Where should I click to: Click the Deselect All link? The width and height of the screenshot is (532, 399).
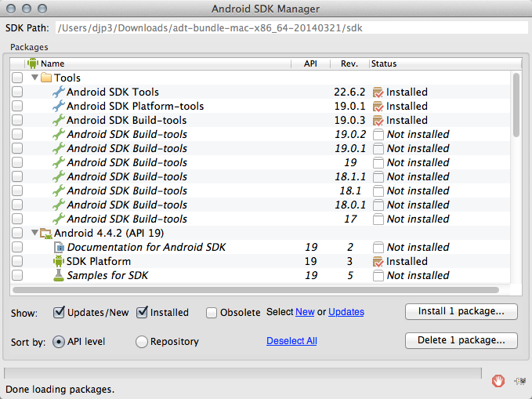(291, 341)
